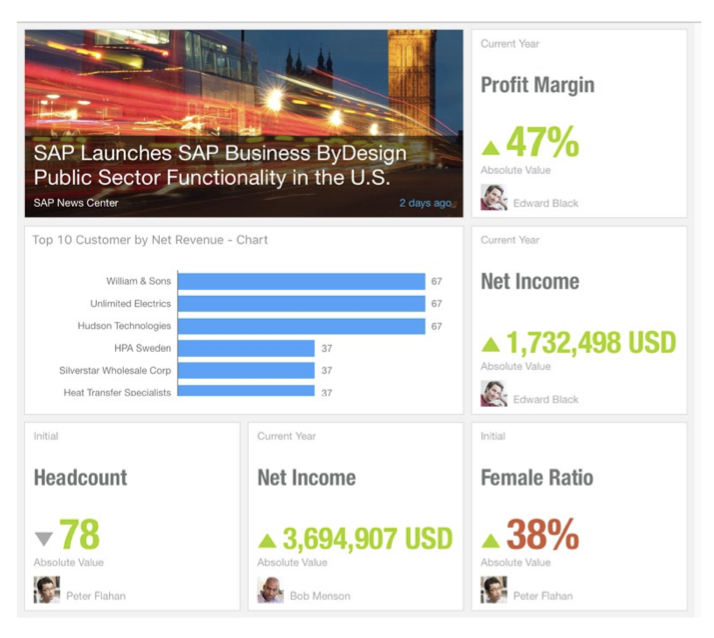Click Edward Black's avatar on Profit Margin tile
714x638 pixels.
point(494,197)
